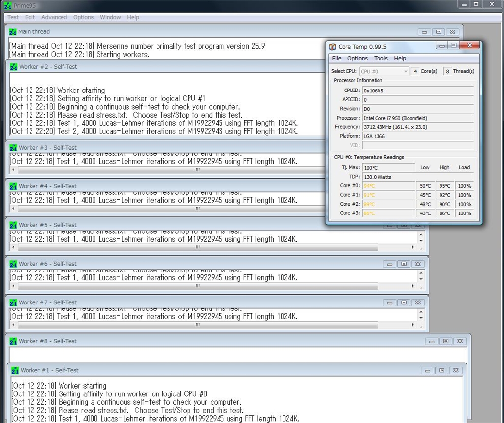Click the Platform field LGA 1366
This screenshot has width=504, height=423.
pyautogui.click(x=418, y=136)
